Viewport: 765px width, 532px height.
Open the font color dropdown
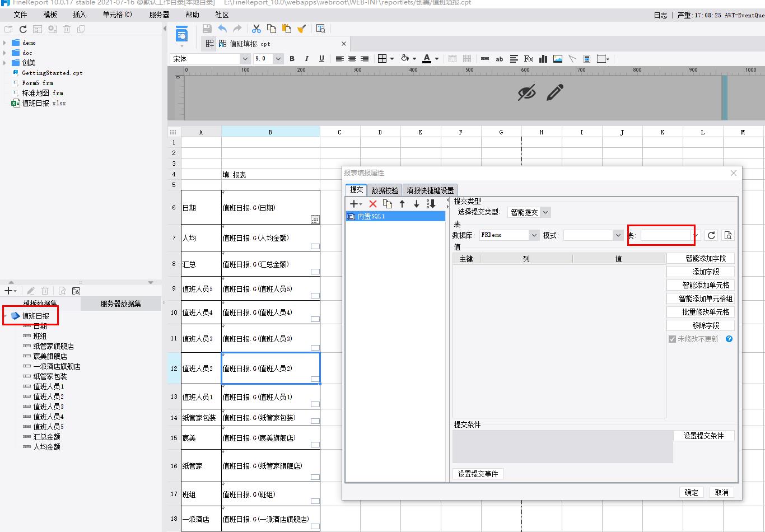click(x=437, y=59)
